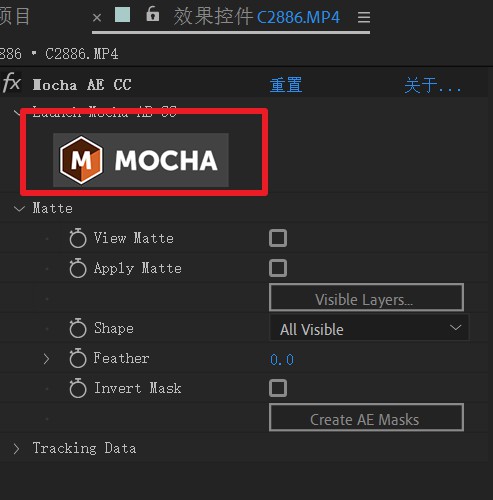
Task: Click the Create AE Masks button
Action: pos(366,417)
